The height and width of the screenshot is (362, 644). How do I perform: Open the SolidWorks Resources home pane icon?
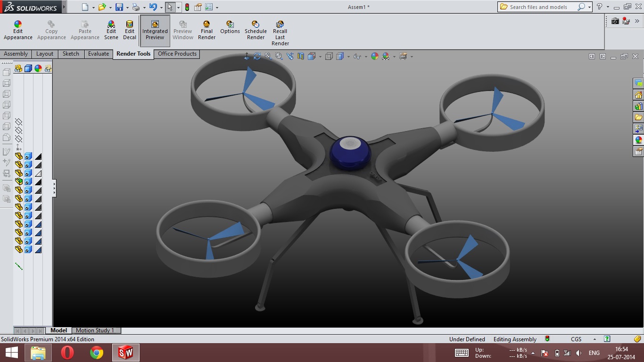pyautogui.click(x=638, y=95)
